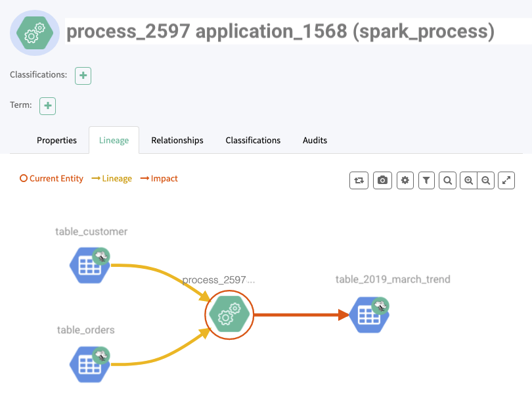This screenshot has height=397, width=532.
Task: Click the process_2597 current entity node
Action: click(x=229, y=315)
